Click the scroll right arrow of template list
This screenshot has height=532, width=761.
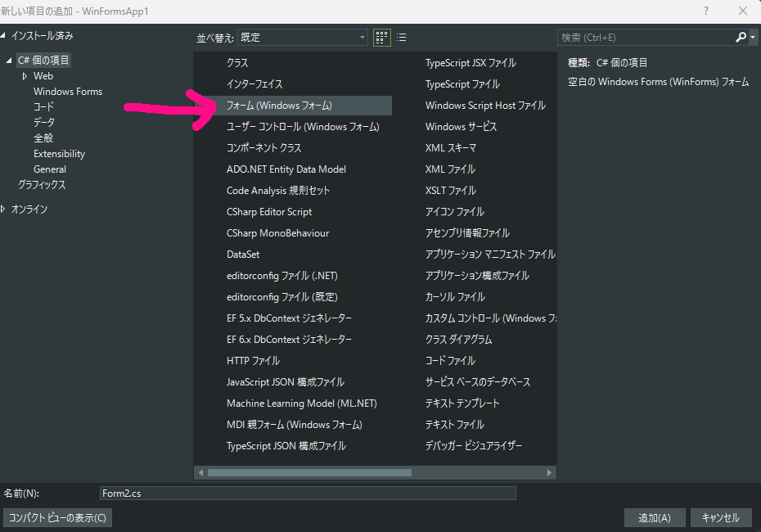tap(549, 473)
